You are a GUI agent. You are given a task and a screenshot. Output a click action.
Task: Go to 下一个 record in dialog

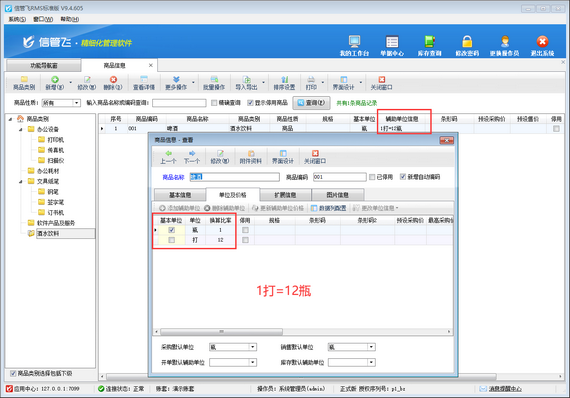(x=192, y=157)
